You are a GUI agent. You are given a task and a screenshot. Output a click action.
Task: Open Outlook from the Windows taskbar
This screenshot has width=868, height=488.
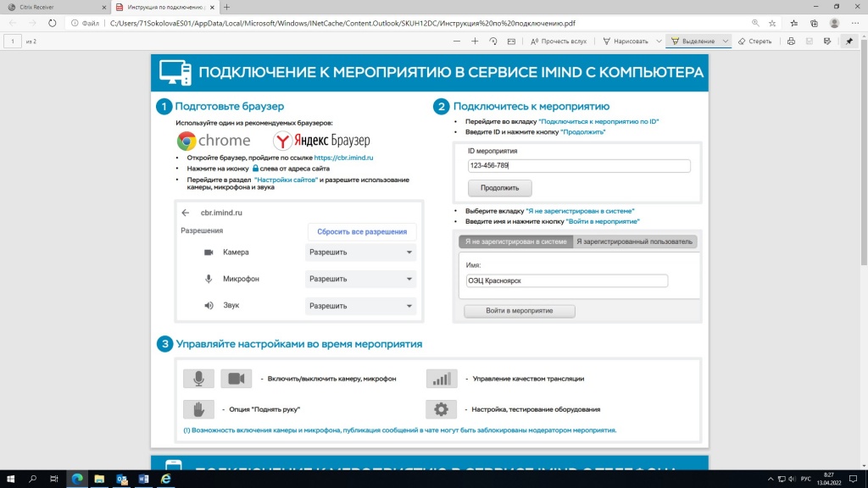pos(121,479)
